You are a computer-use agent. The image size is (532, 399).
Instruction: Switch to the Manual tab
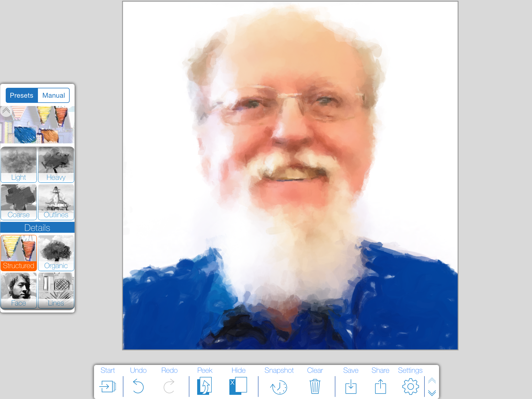[54, 95]
